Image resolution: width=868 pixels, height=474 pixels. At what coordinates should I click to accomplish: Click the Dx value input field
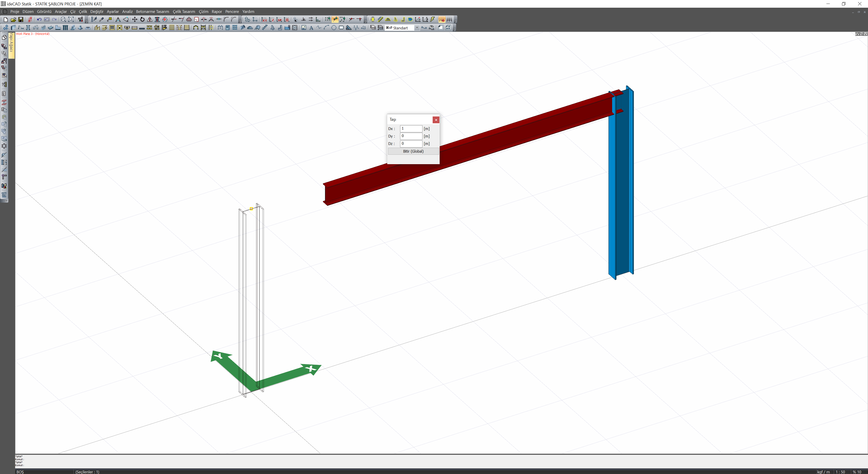[411, 128]
